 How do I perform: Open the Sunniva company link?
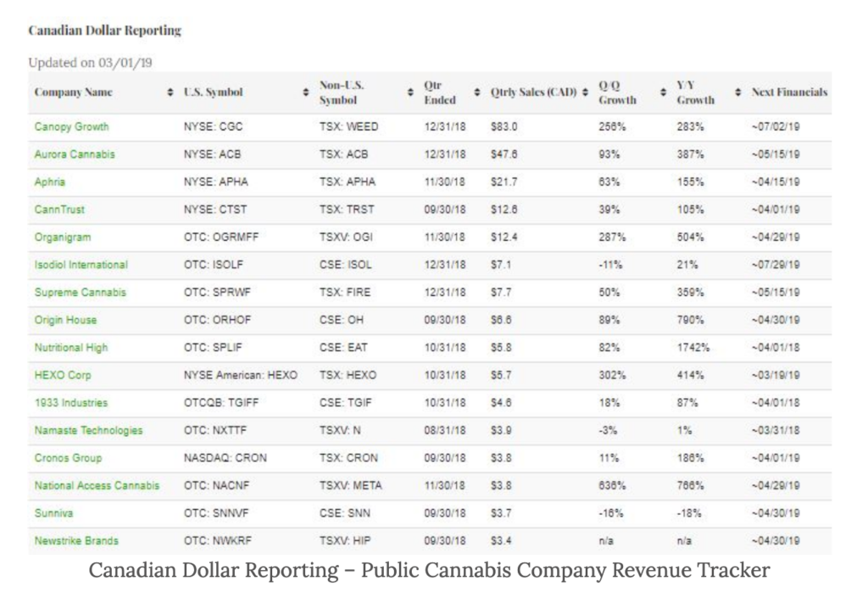pyautogui.click(x=53, y=513)
